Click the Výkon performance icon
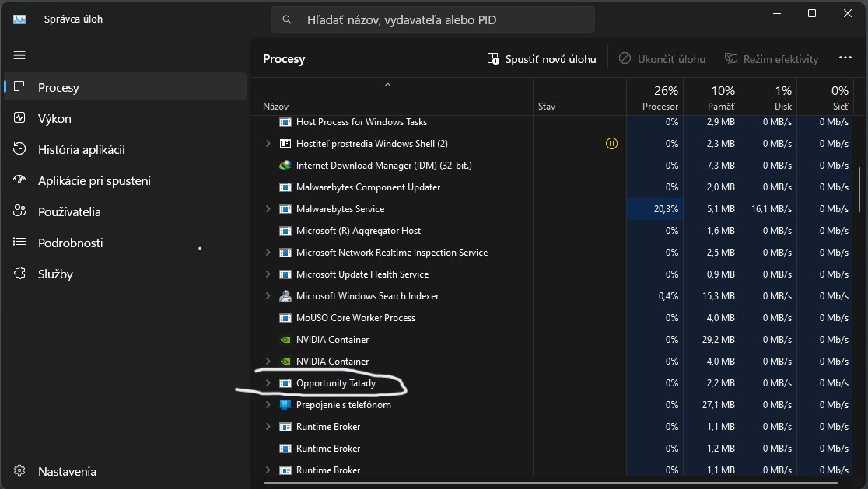Viewport: 868px width, 489px height. pos(19,118)
